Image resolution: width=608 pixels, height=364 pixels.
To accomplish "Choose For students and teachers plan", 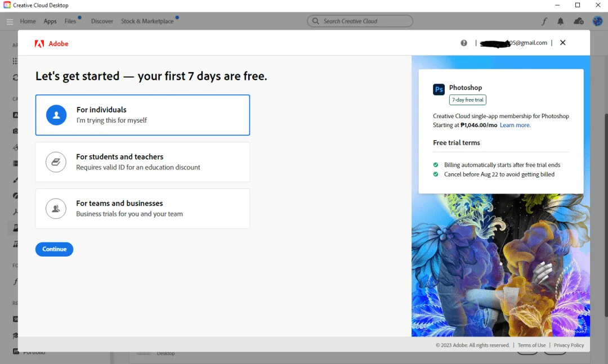I will click(x=142, y=162).
